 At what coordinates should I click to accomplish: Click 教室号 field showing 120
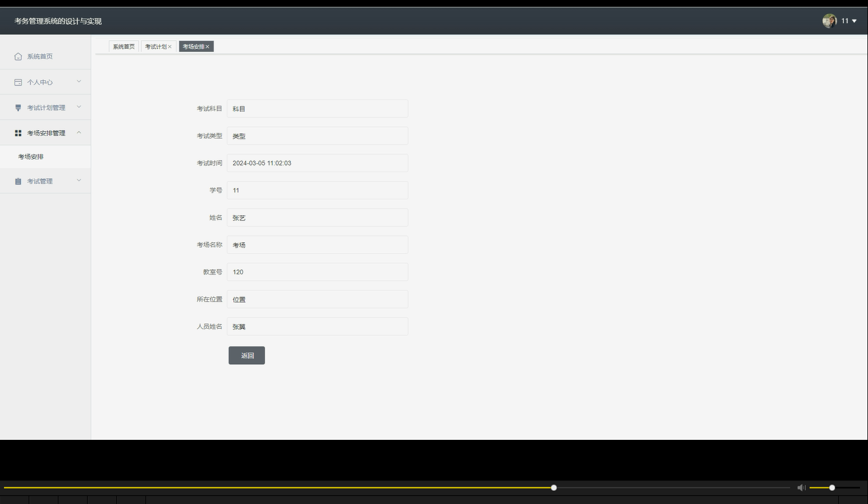coord(317,272)
